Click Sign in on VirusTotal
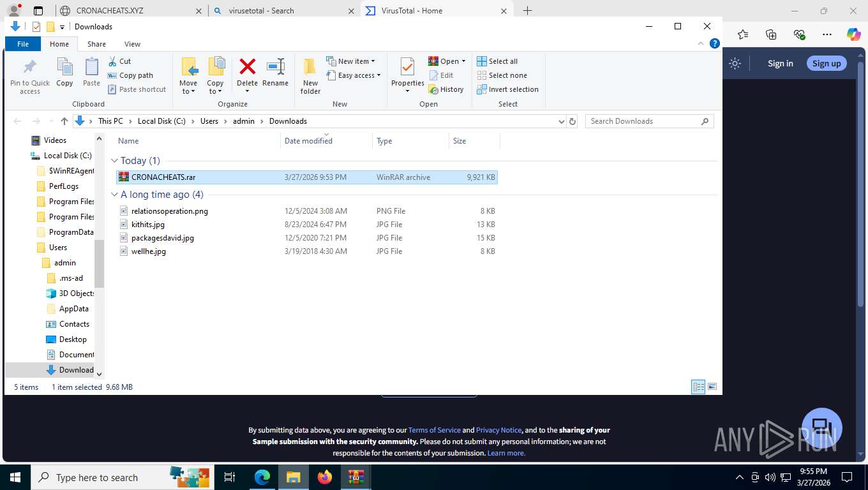Image resolution: width=868 pixels, height=490 pixels. click(x=780, y=63)
